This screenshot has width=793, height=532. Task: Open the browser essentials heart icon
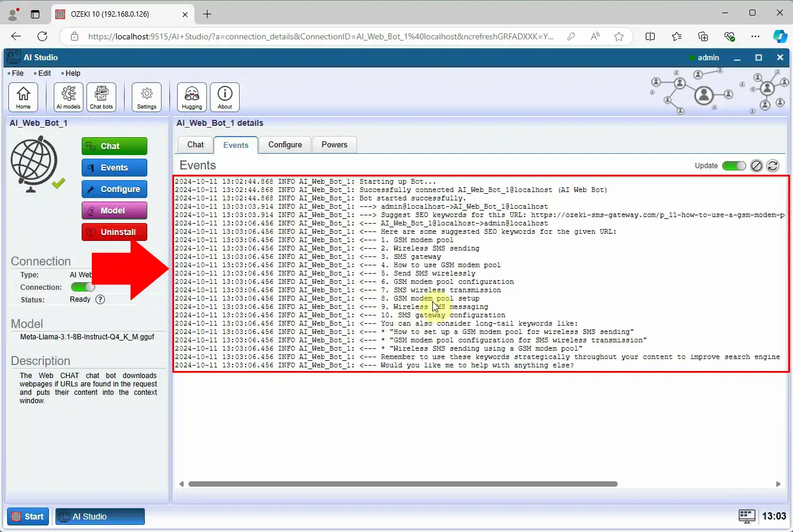click(x=729, y=36)
